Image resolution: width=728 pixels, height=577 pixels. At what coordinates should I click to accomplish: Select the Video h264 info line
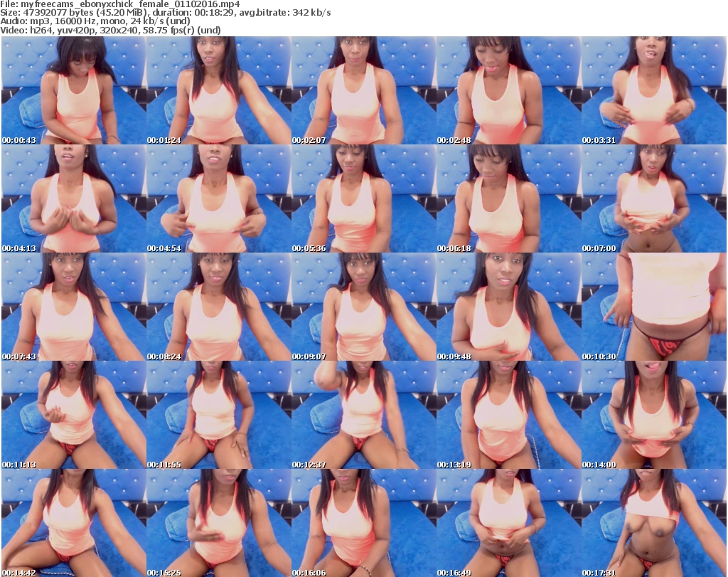111,31
